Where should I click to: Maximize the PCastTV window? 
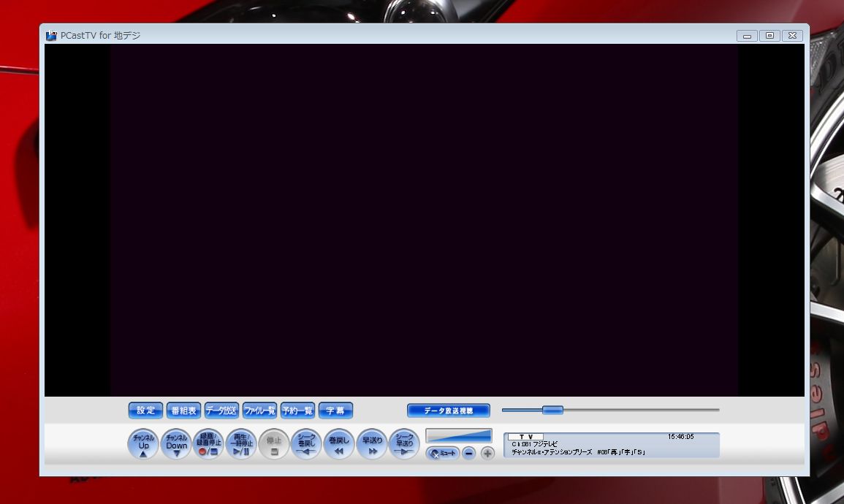click(769, 36)
